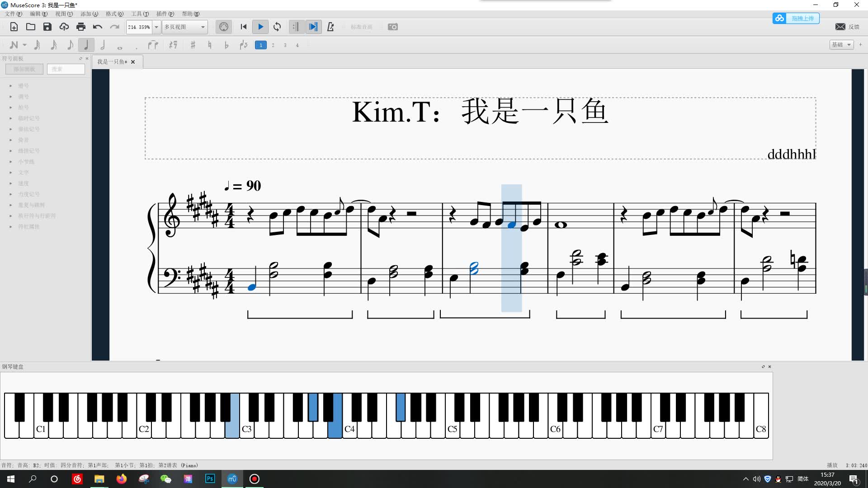This screenshot has width=868, height=488.
Task: Print the score with printer icon
Action: (x=81, y=27)
